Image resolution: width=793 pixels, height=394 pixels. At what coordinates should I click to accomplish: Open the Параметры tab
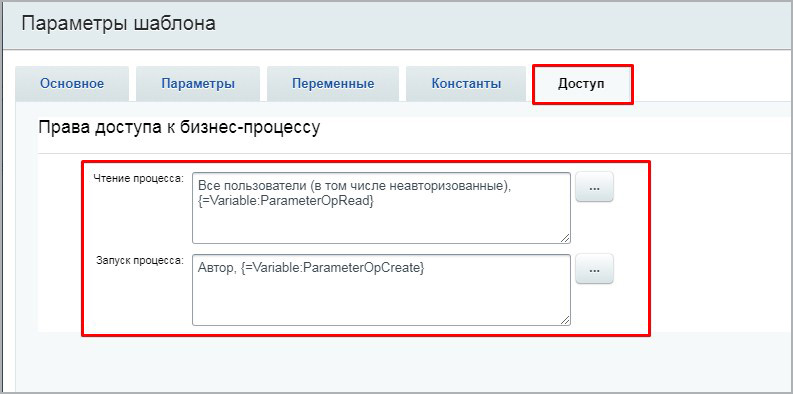click(x=198, y=83)
